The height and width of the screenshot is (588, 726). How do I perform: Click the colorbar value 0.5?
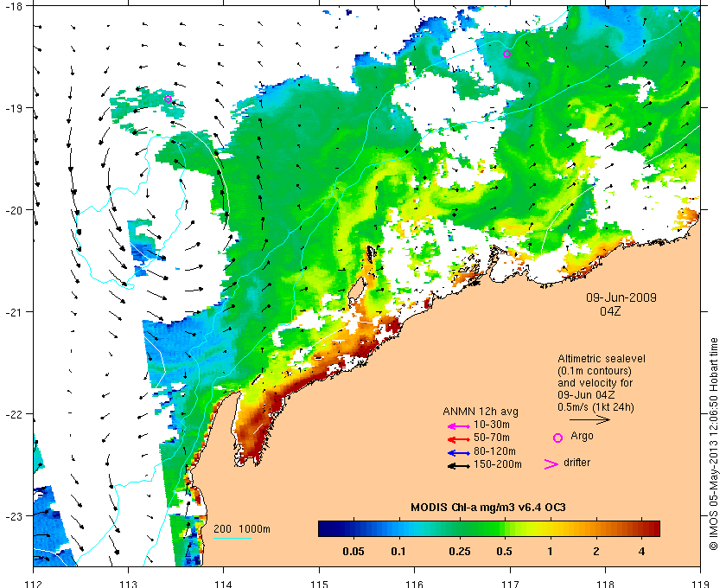[x=505, y=552]
